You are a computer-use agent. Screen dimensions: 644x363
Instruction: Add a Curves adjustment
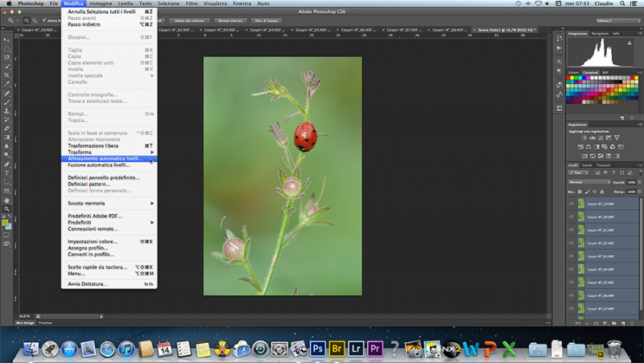click(601, 138)
